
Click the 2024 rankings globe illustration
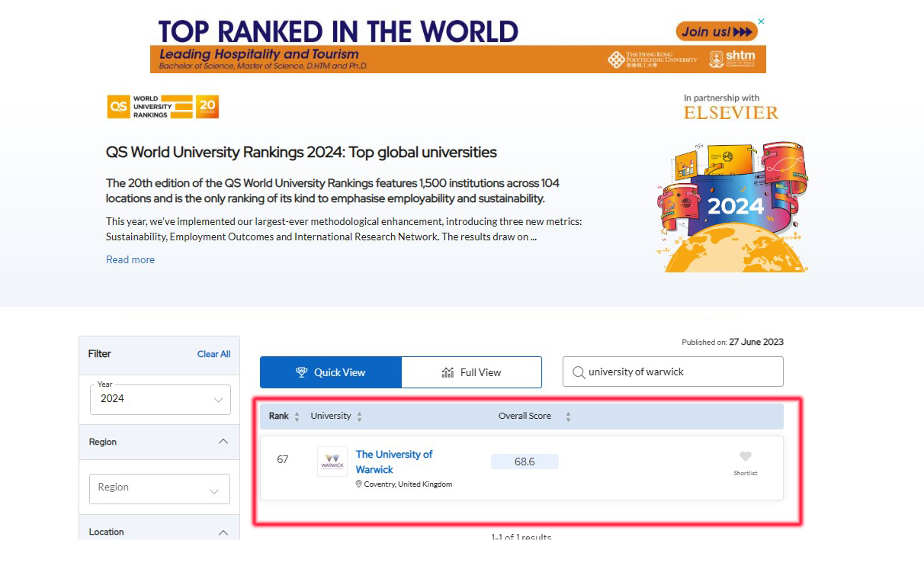[733, 206]
